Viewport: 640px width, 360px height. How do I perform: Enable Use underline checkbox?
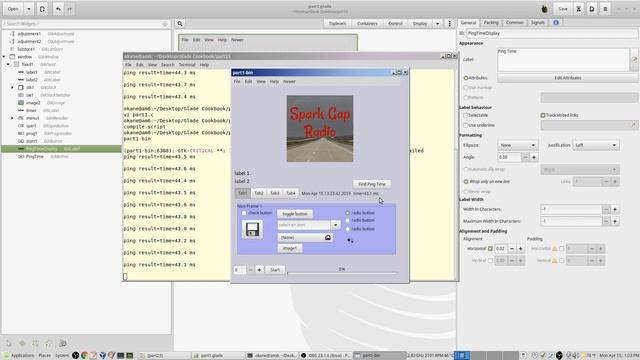click(466, 125)
